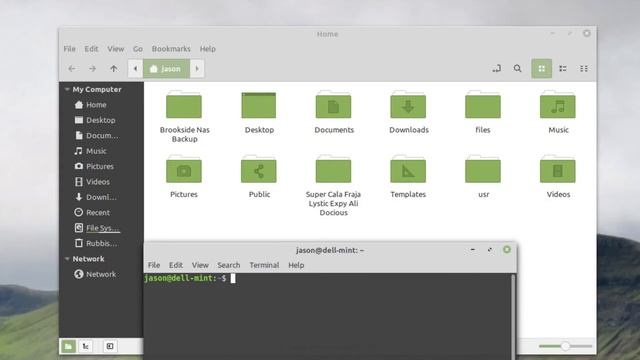Image resolution: width=640 pixels, height=360 pixels.
Task: Collapse Network sidebar section
Action: pos(67,259)
